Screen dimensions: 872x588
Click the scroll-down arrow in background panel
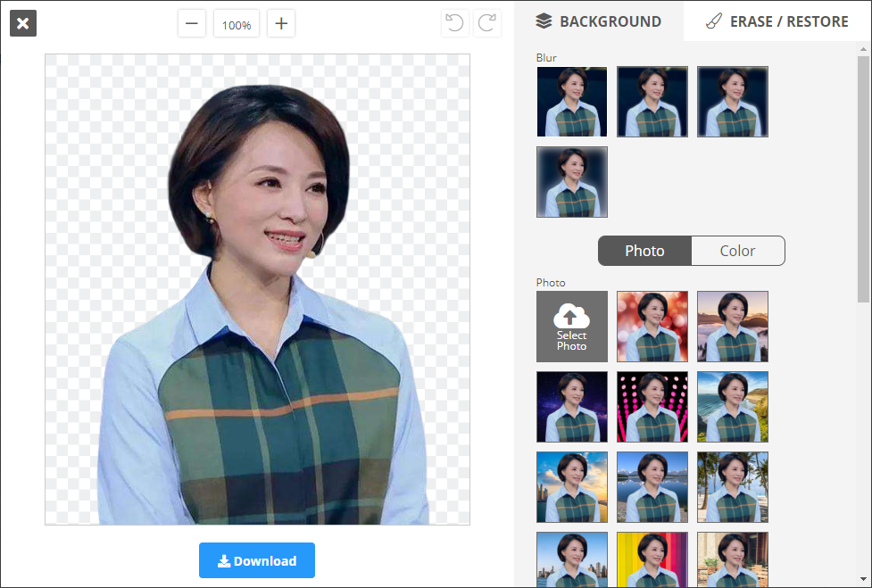[863, 580]
